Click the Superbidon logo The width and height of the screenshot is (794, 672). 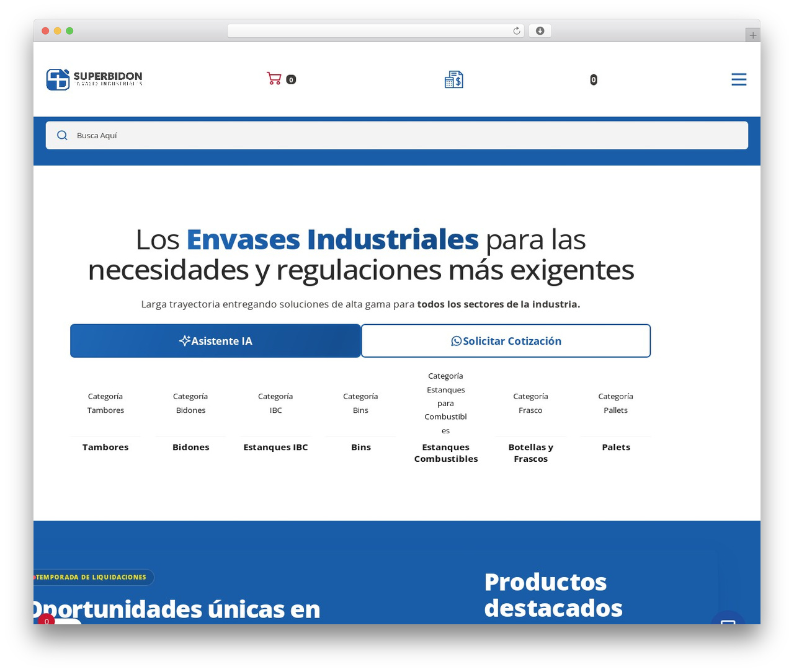pyautogui.click(x=94, y=79)
